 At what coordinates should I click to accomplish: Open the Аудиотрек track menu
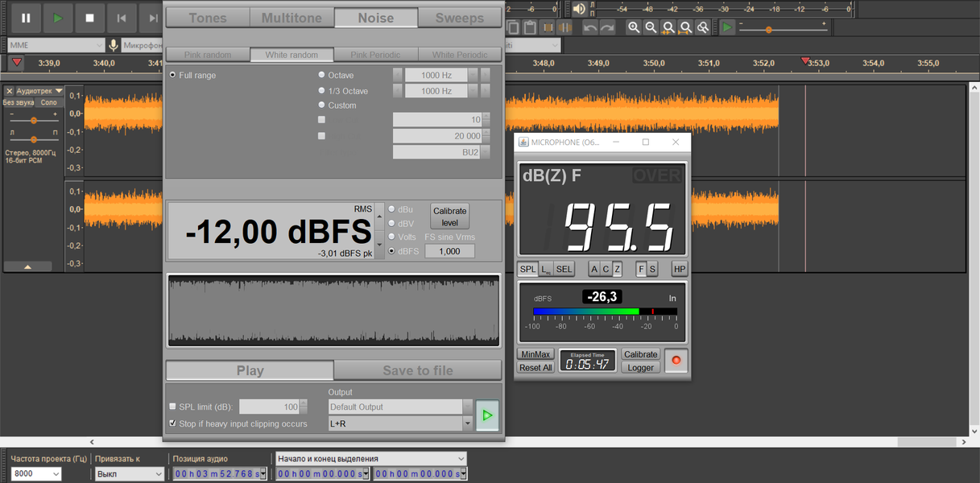[x=38, y=91]
